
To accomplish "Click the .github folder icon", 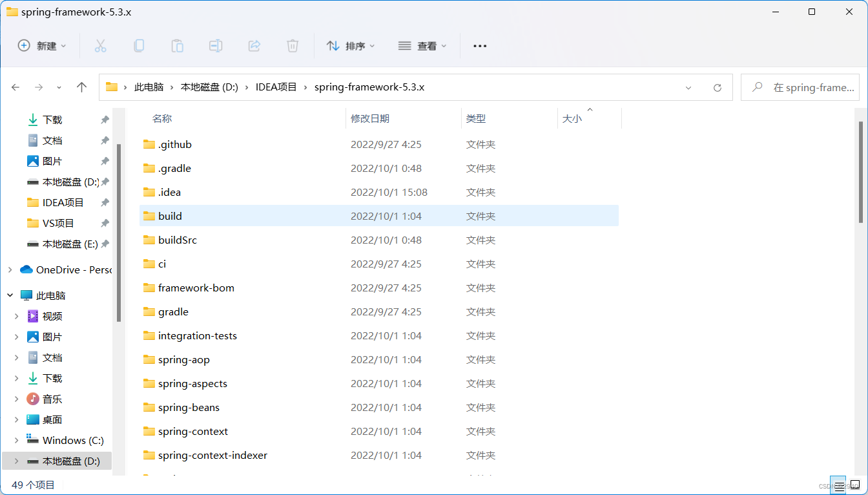I will pos(149,144).
